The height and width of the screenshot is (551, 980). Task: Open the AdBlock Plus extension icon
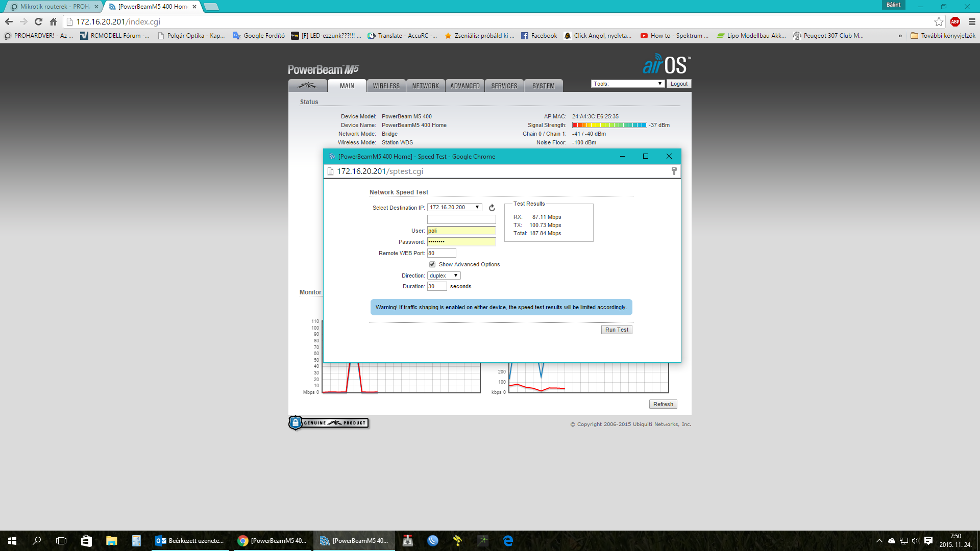(x=955, y=21)
